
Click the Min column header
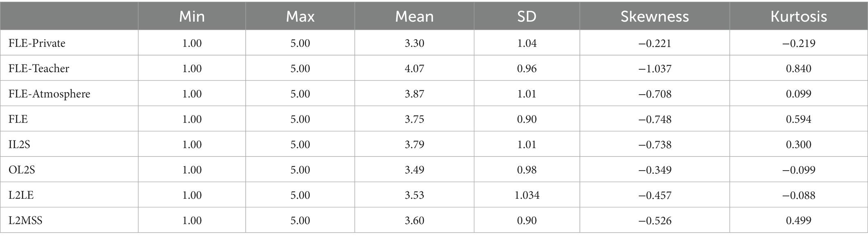192,16
